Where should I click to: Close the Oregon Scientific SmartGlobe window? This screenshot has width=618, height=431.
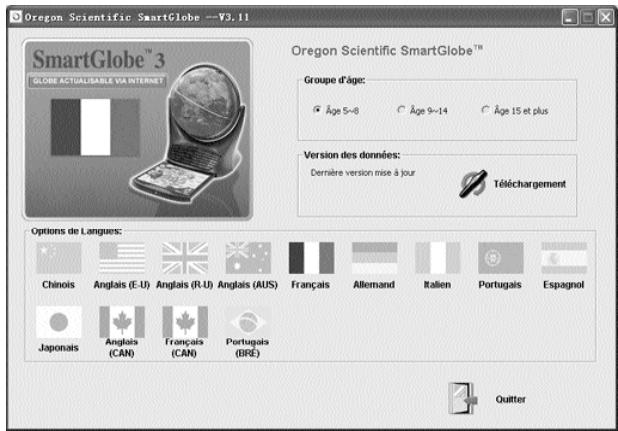pyautogui.click(x=605, y=17)
